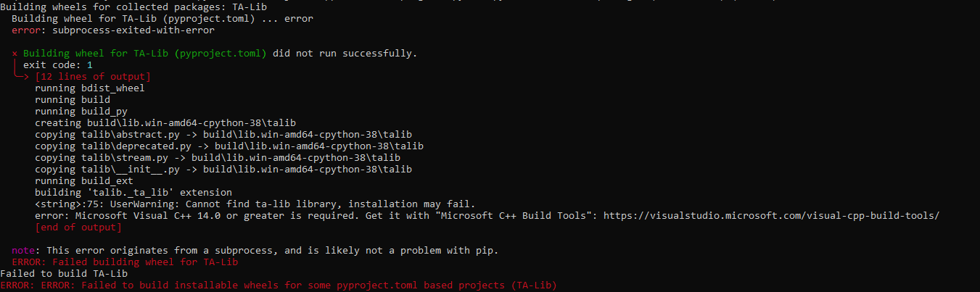Click the red × error symbol

15,54
